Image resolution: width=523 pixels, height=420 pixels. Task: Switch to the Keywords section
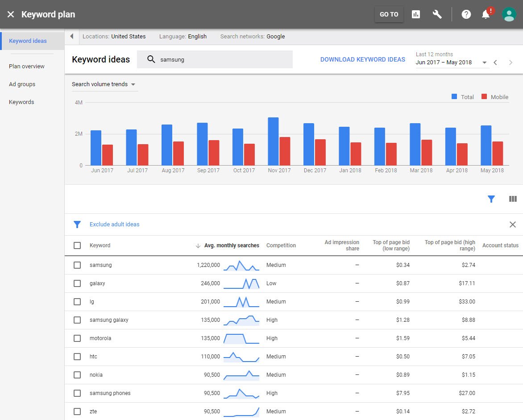(x=21, y=102)
